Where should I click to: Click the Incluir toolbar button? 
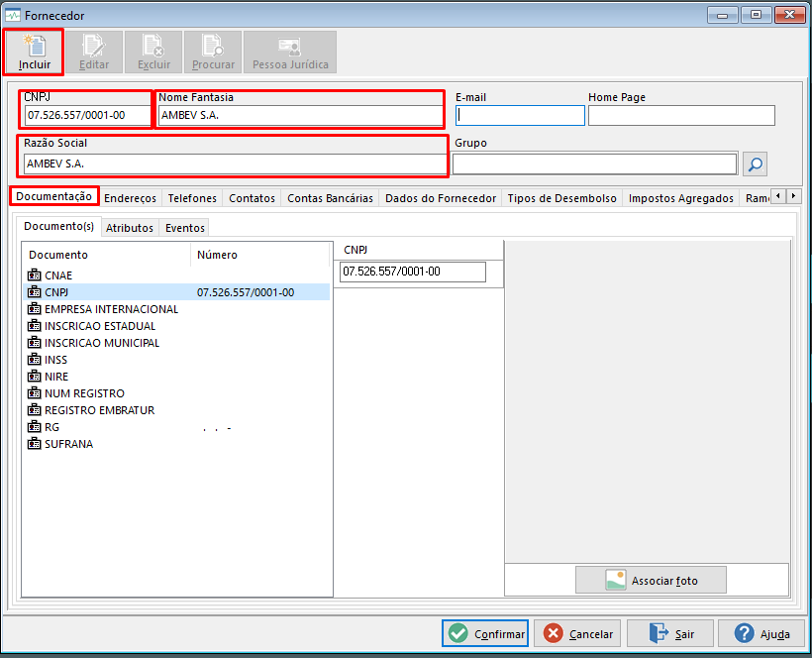[x=35, y=52]
